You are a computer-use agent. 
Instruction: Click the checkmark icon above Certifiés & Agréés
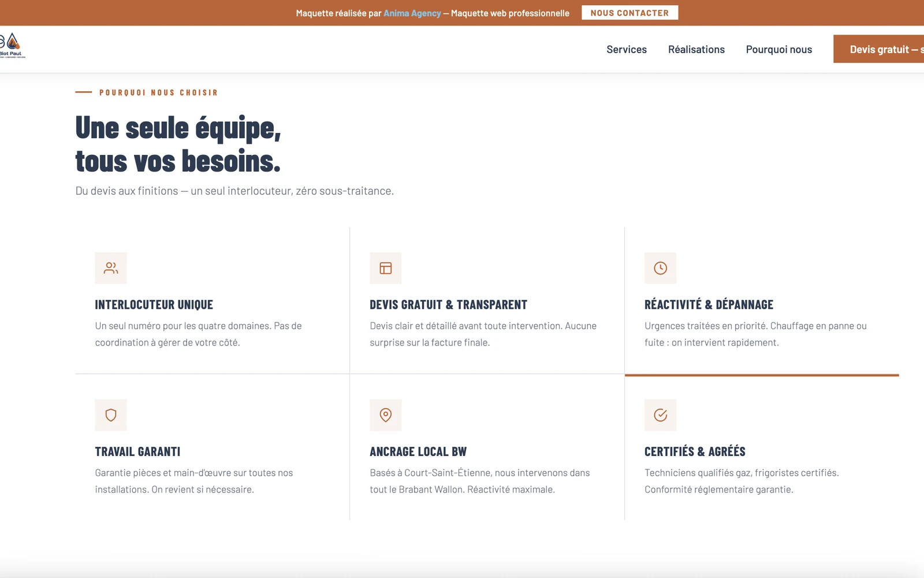coord(660,415)
